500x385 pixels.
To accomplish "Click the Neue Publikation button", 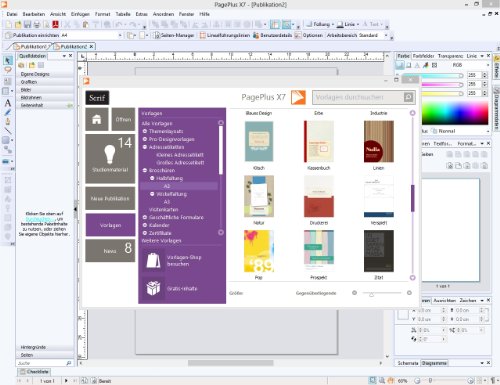I will tap(110, 198).
